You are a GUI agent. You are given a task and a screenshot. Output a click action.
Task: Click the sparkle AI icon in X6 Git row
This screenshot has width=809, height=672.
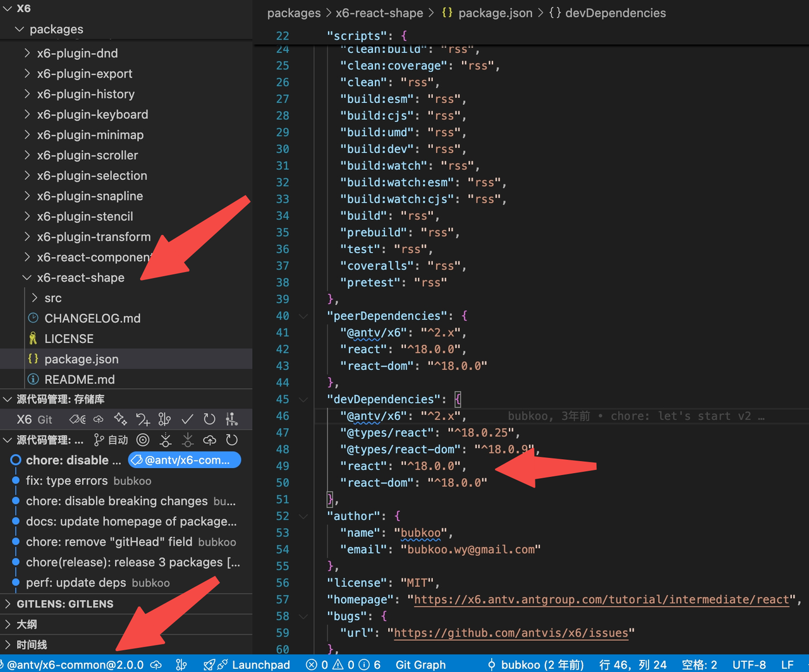click(120, 419)
